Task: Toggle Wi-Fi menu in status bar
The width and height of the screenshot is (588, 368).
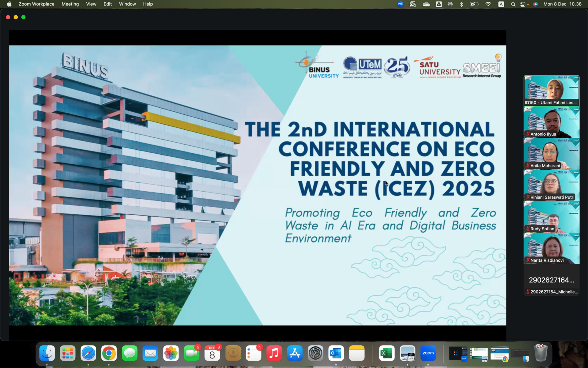Action: (488, 4)
